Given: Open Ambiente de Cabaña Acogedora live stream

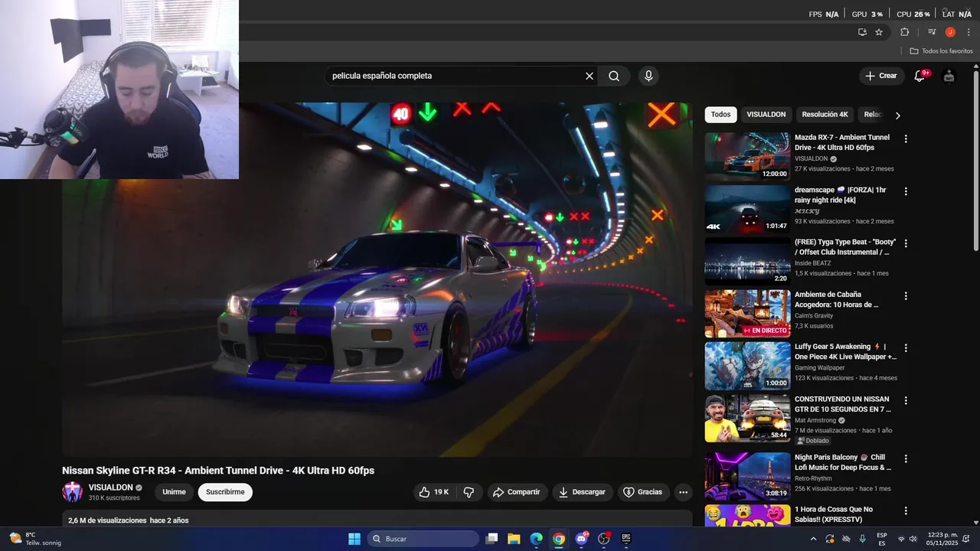Looking at the screenshot, I should coord(747,313).
